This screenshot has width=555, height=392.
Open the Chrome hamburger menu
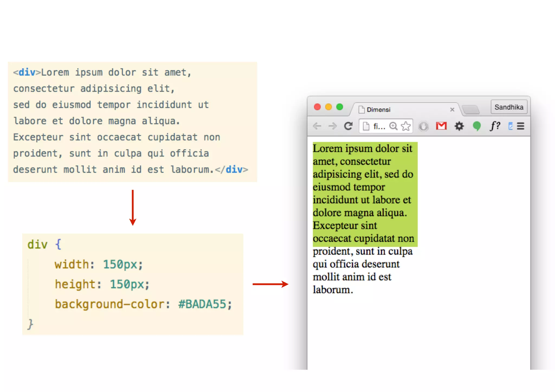point(521,126)
